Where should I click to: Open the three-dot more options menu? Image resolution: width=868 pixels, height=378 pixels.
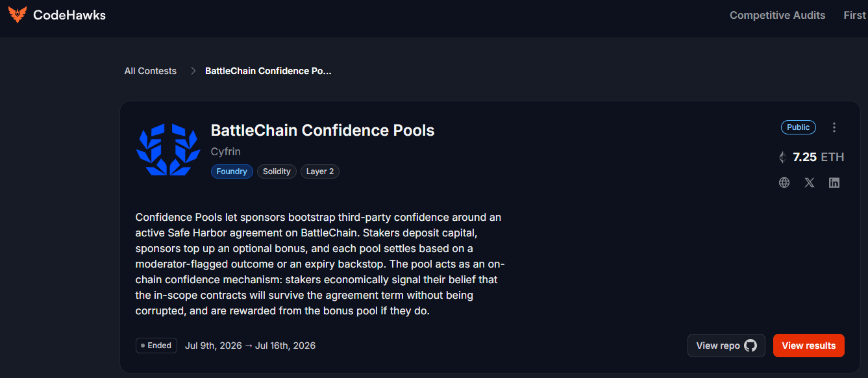click(834, 127)
